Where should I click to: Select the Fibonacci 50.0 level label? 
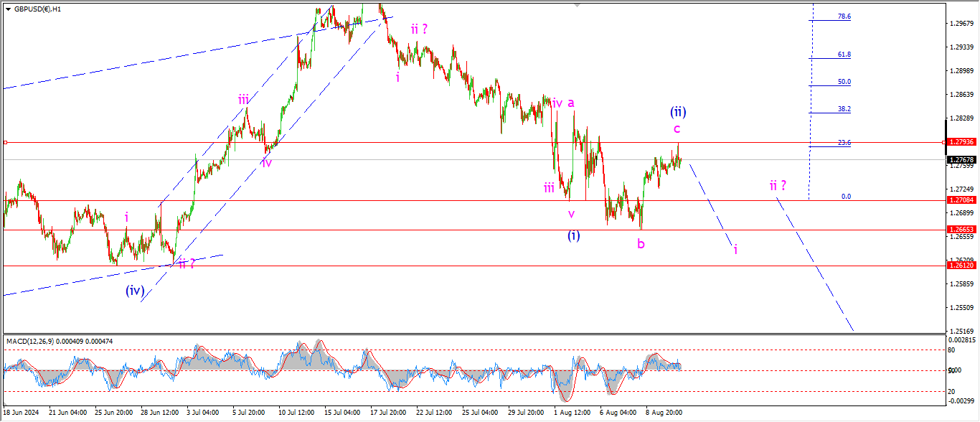pyautogui.click(x=844, y=82)
